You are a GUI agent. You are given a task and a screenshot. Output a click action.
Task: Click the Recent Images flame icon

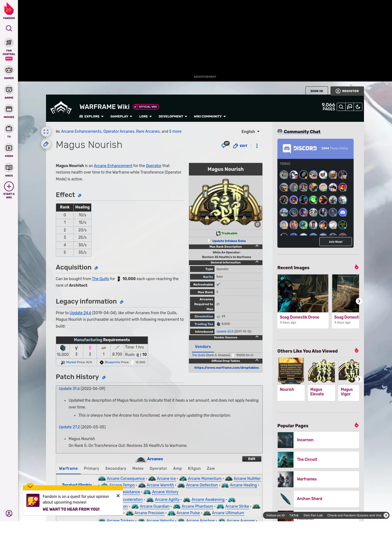click(356, 267)
